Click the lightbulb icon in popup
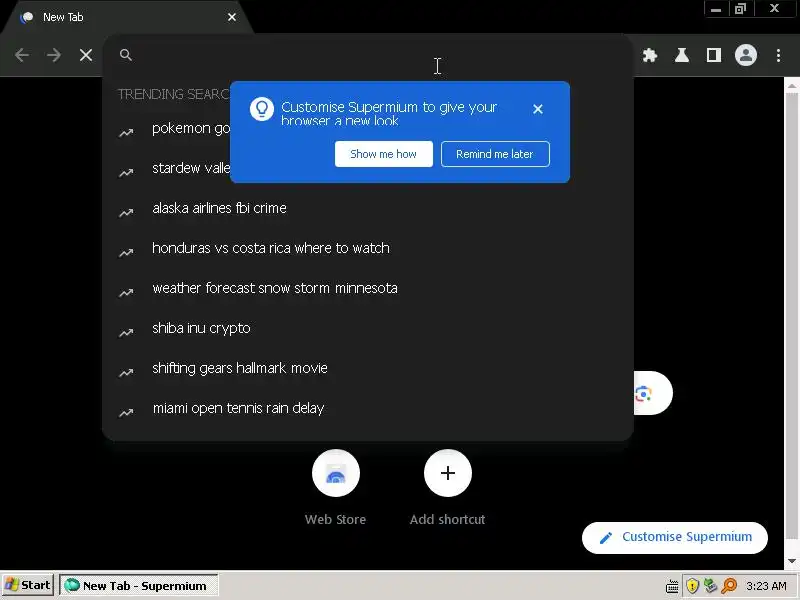 [x=262, y=109]
